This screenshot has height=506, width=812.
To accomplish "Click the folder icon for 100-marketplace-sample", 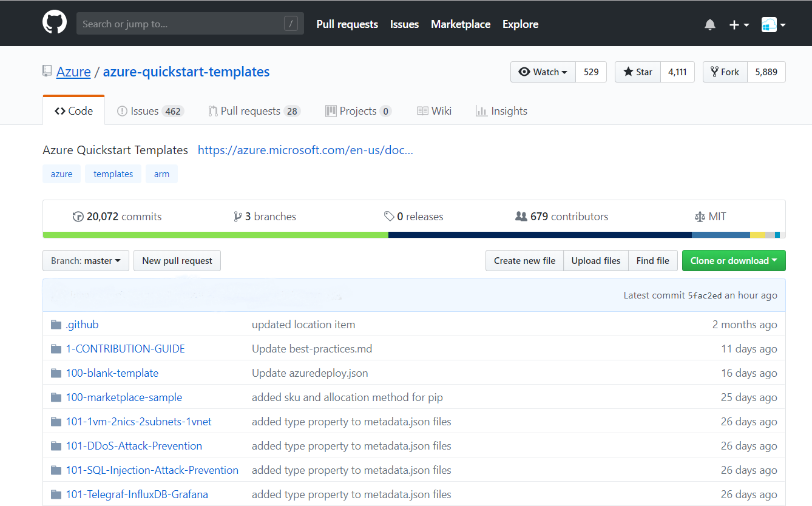I will pyautogui.click(x=56, y=397).
